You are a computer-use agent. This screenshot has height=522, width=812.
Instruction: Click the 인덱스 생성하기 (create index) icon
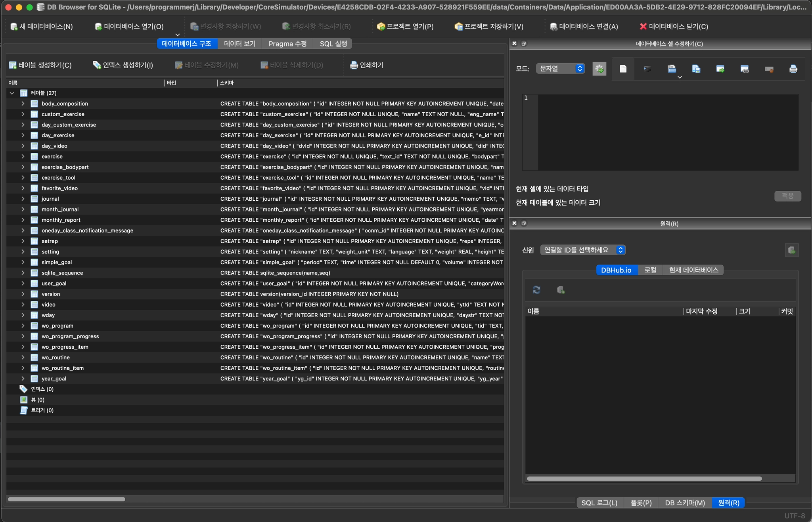(x=97, y=65)
